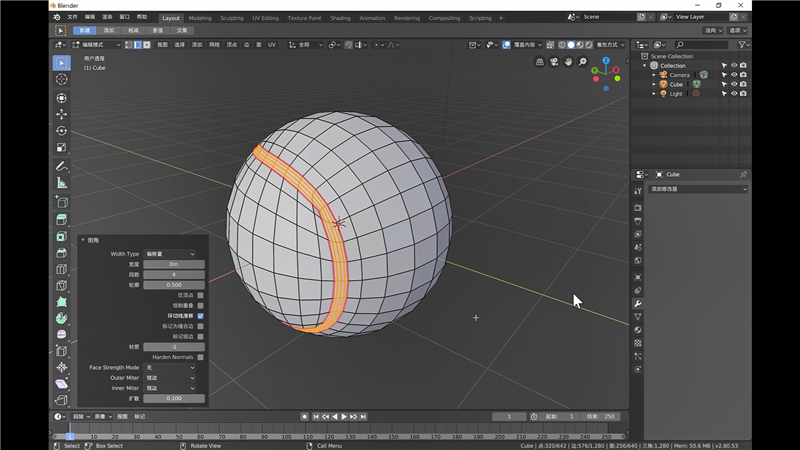This screenshot has height=450, width=800.
Task: Enable the 仅顶点 checkbox
Action: click(x=201, y=295)
